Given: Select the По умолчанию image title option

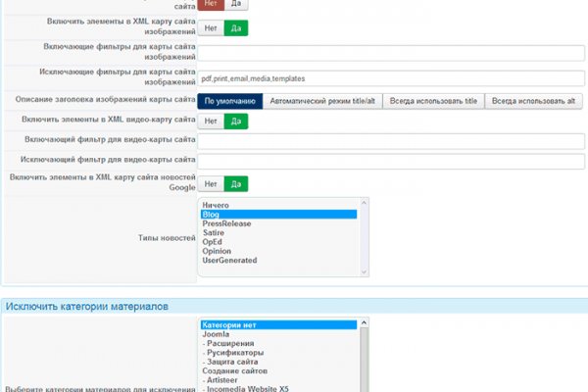Looking at the screenshot, I should pos(230,100).
